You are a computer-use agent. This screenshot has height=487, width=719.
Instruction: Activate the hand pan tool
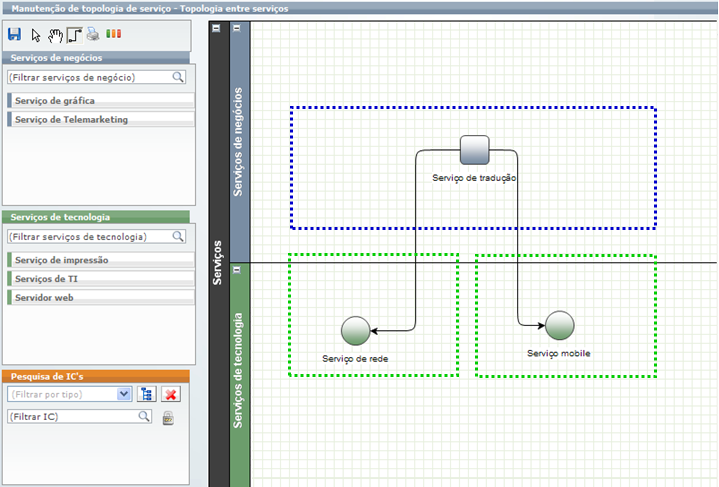click(x=55, y=35)
